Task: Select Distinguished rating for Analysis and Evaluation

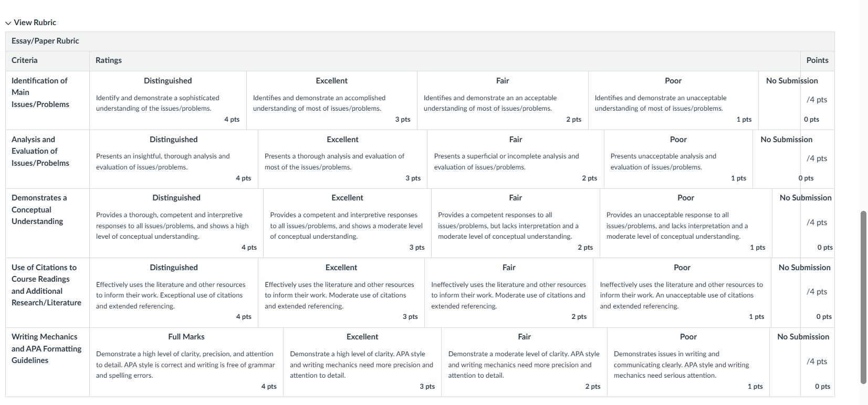Action: pyautogui.click(x=174, y=159)
